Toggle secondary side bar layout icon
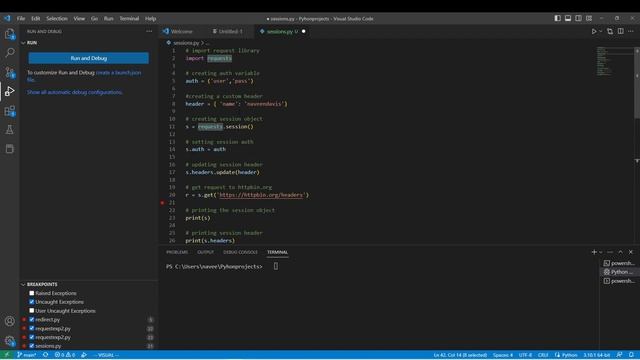The width and height of the screenshot is (640, 360). click(x=578, y=18)
